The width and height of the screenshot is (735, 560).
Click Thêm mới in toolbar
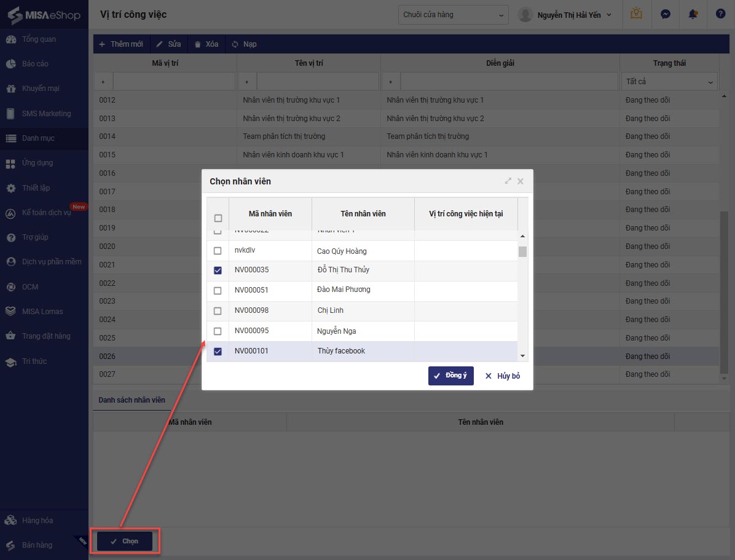pyautogui.click(x=121, y=44)
